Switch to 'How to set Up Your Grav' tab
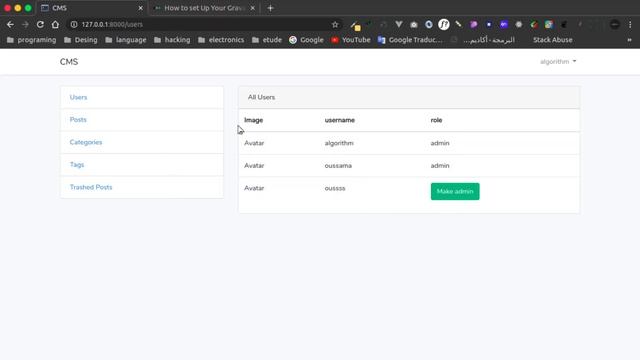This screenshot has height=360, width=640. click(204, 8)
